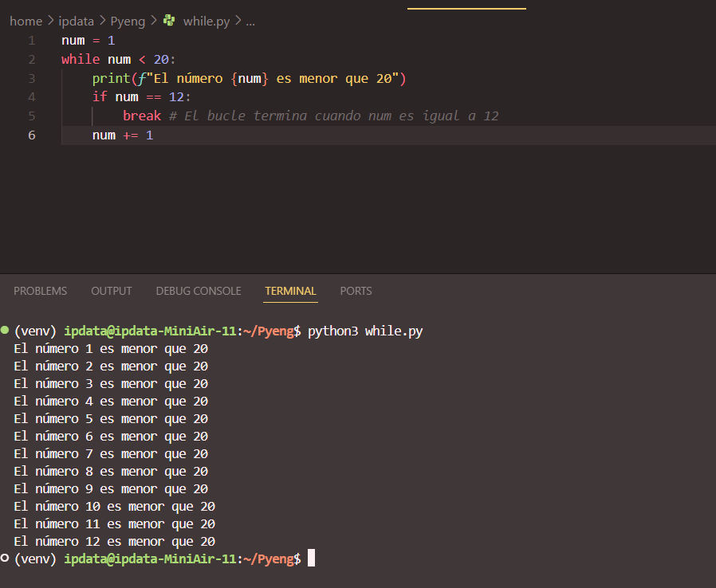
Task: Click the 'Pyeng' breadcrumb folder
Action: coord(128,22)
